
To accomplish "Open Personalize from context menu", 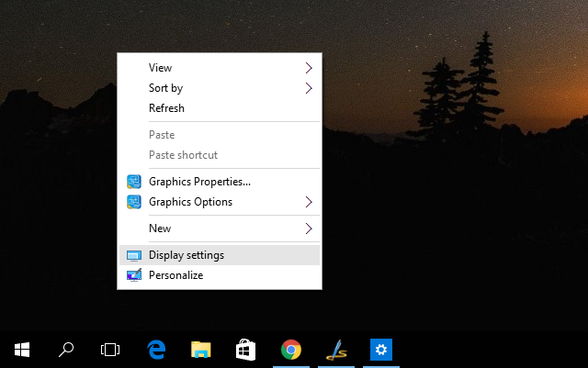I will [220, 275].
